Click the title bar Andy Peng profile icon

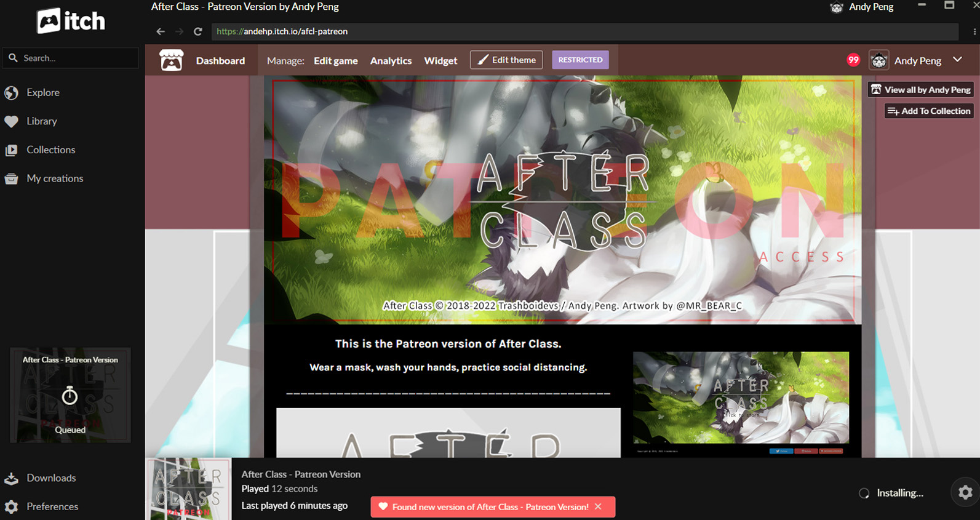coord(836,7)
